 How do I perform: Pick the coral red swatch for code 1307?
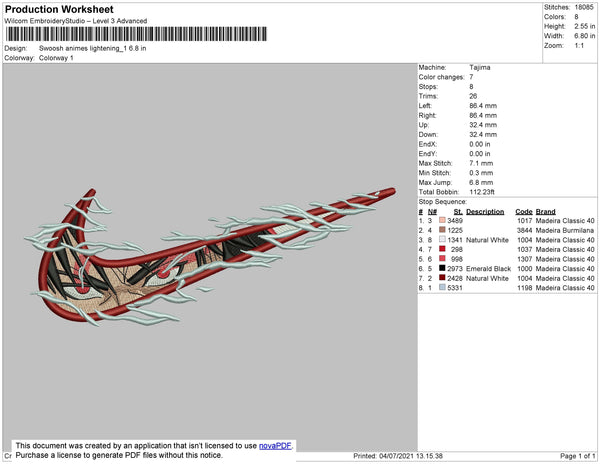pyautogui.click(x=442, y=259)
